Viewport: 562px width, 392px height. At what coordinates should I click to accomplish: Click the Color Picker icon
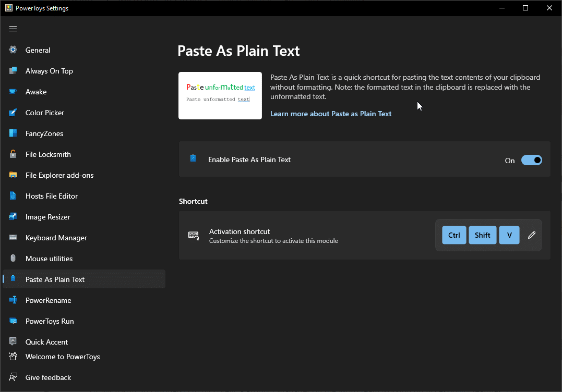click(13, 113)
